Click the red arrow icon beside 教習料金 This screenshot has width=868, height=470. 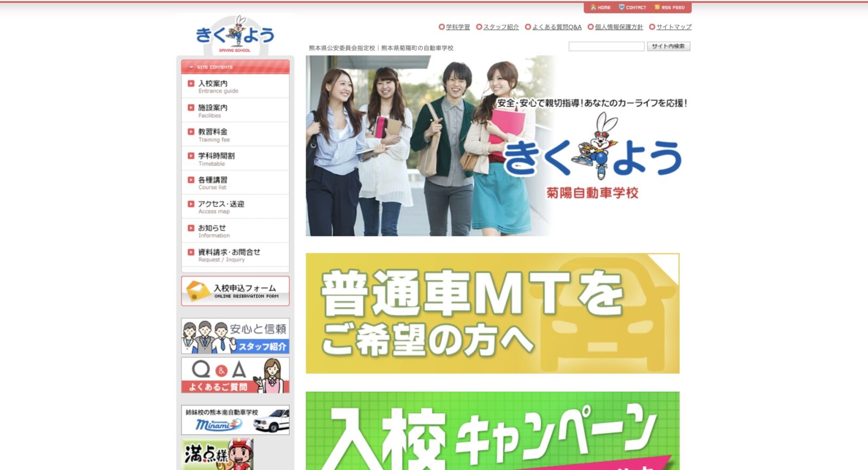(191, 132)
